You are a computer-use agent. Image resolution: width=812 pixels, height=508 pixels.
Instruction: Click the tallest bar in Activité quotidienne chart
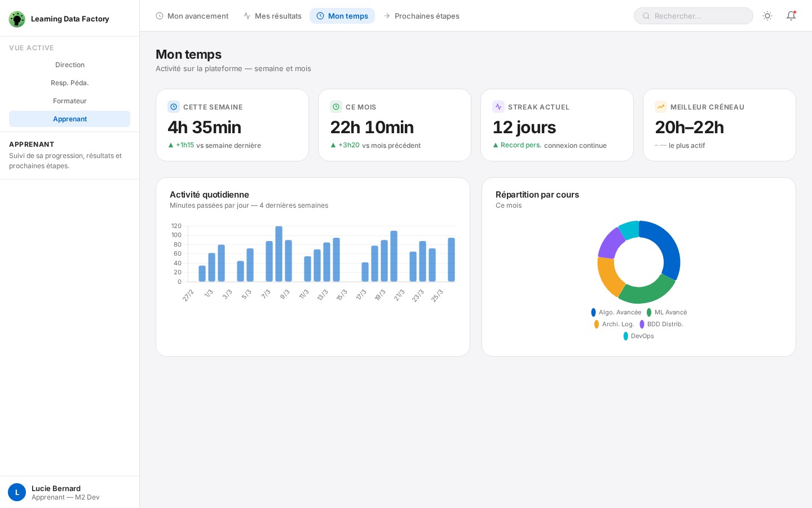point(279,254)
